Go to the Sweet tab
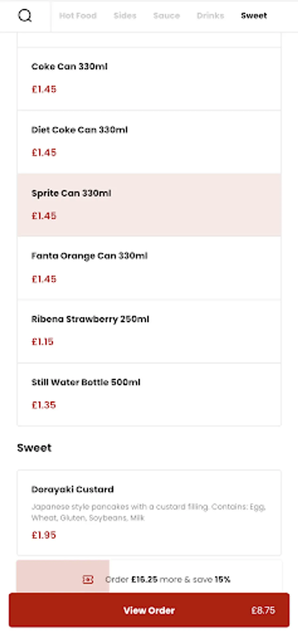298x644 pixels. tap(254, 16)
